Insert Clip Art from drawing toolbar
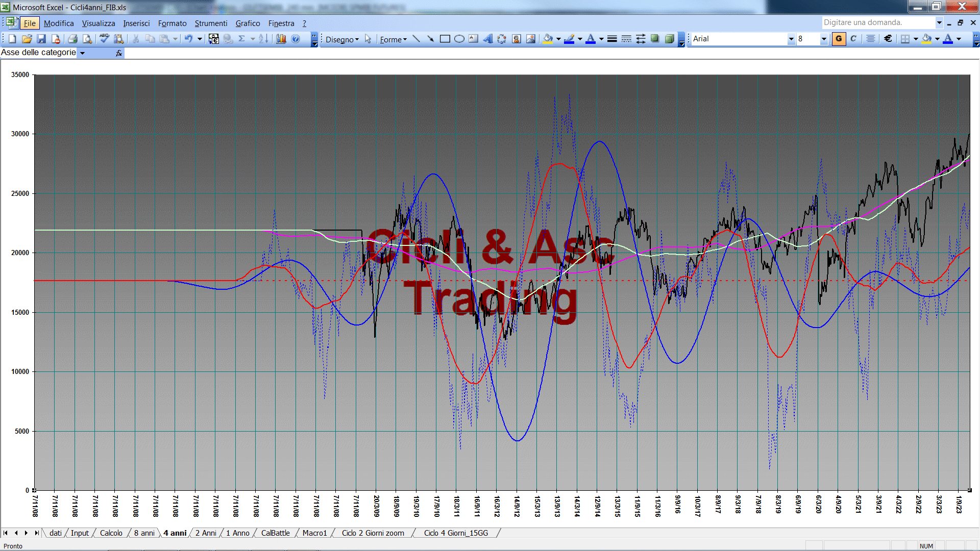The image size is (980, 551). (x=516, y=39)
